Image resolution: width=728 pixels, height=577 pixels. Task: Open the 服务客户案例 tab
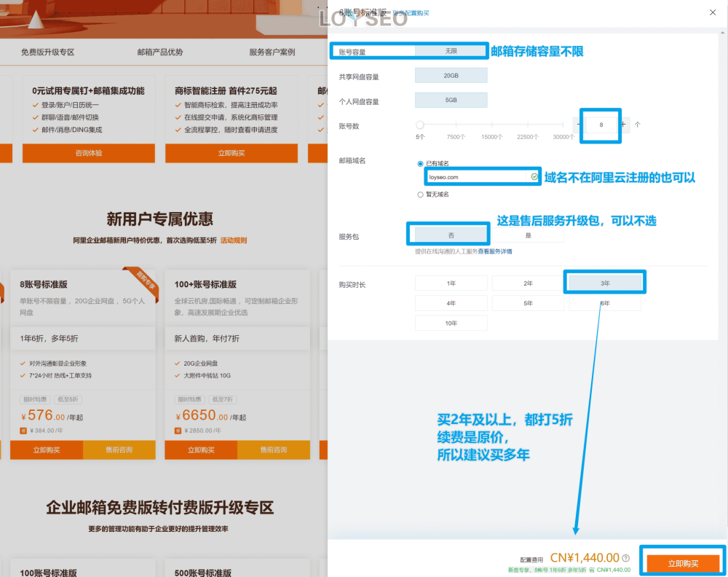(x=272, y=52)
